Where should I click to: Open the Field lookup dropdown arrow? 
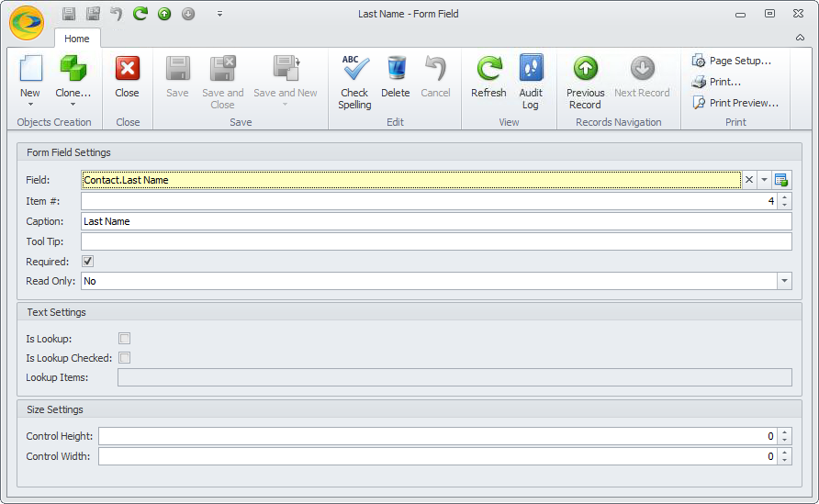(x=764, y=180)
